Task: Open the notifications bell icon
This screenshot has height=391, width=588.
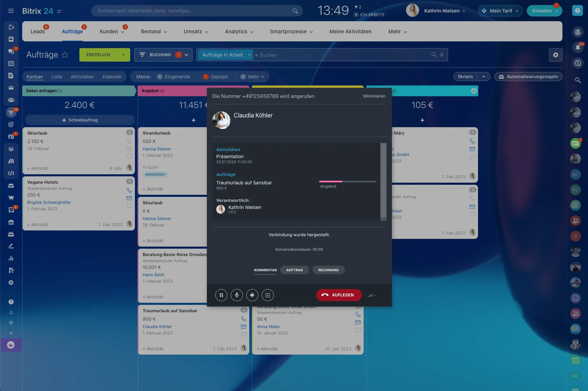Action: [x=578, y=47]
